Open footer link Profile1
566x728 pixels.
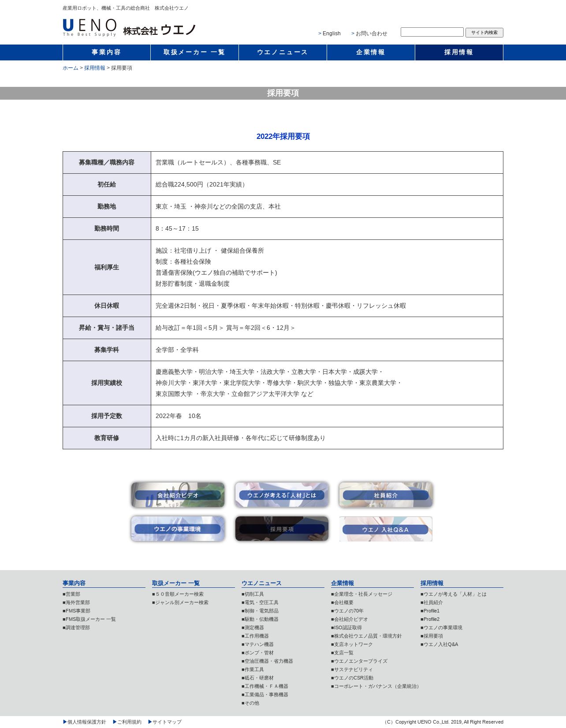coord(430,611)
